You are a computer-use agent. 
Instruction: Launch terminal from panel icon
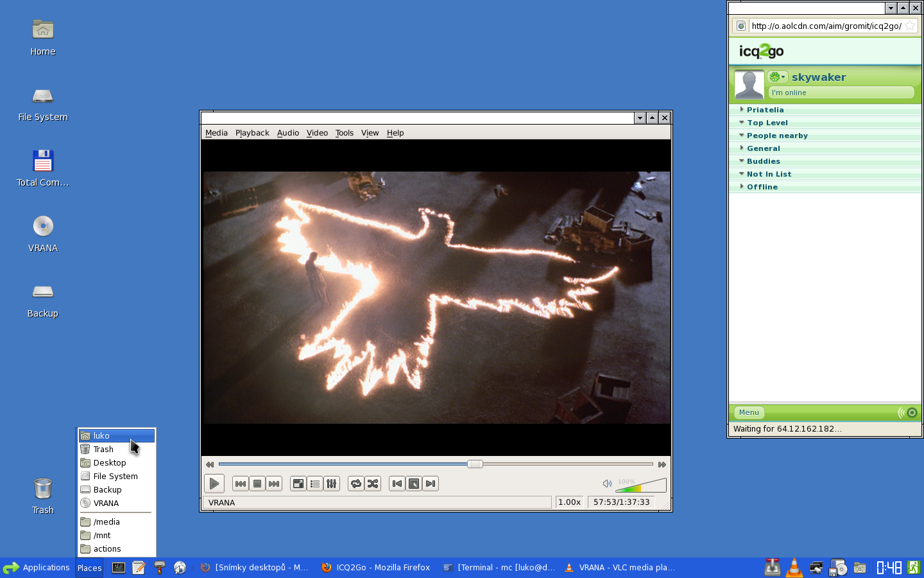(x=119, y=568)
